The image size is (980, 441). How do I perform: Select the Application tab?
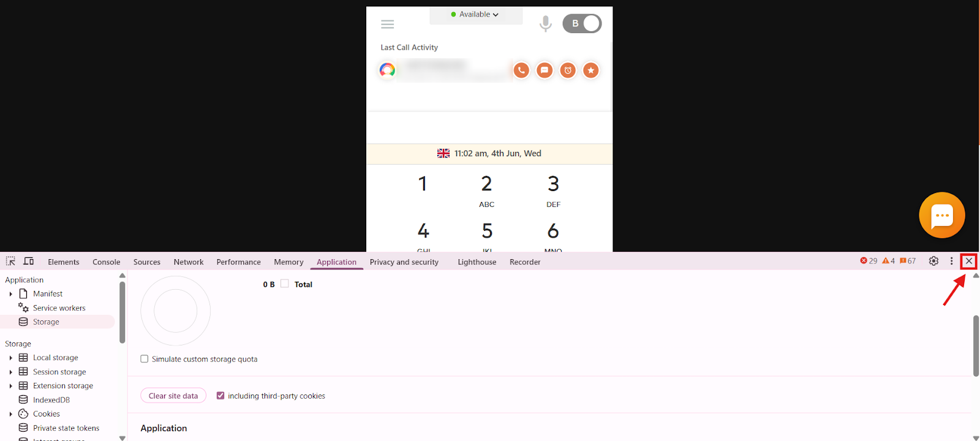[336, 262]
